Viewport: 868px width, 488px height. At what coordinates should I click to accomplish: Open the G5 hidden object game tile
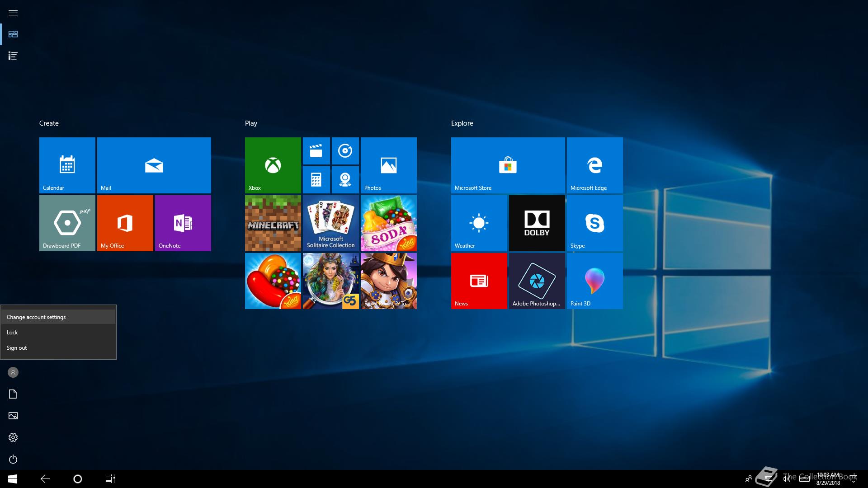(331, 281)
